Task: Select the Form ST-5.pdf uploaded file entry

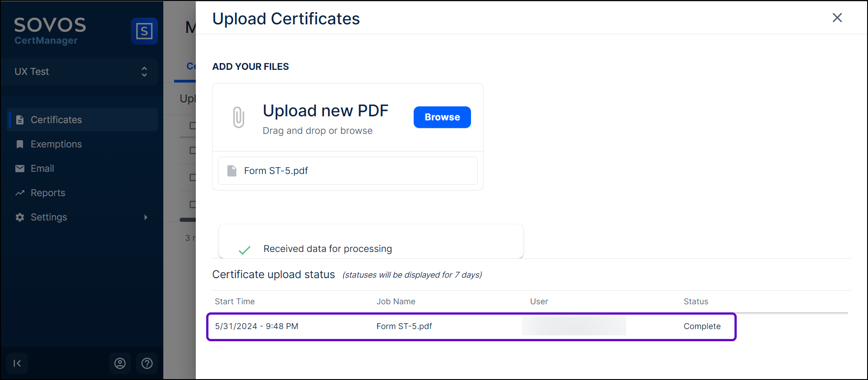Action: [x=347, y=171]
